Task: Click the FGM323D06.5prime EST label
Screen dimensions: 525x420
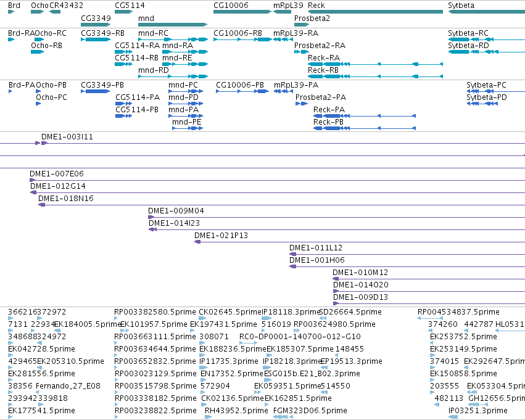Action: click(310, 411)
